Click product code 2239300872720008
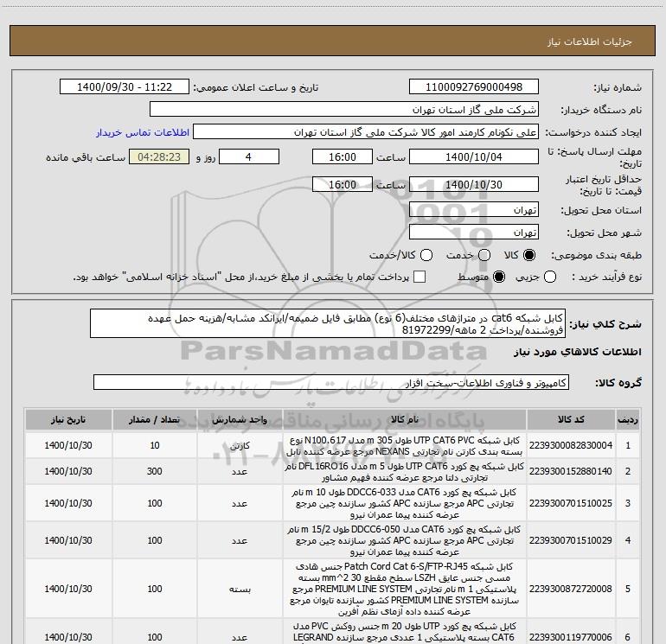This screenshot has width=666, height=644. click(571, 589)
